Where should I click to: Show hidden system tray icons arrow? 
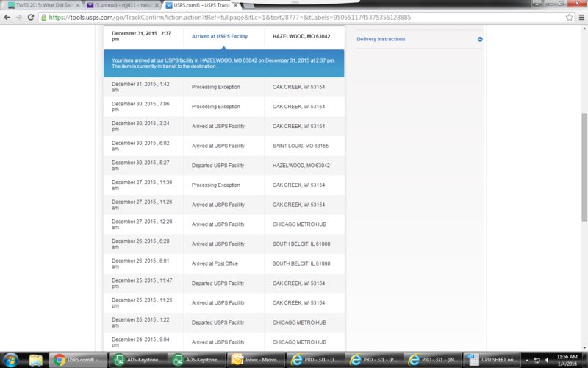coord(527,360)
